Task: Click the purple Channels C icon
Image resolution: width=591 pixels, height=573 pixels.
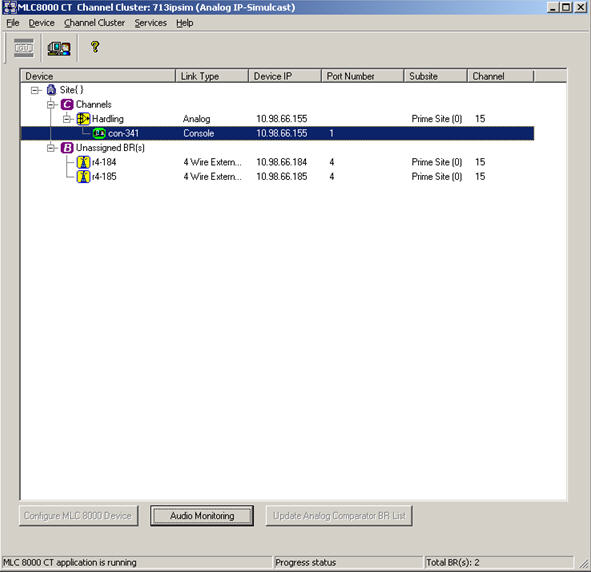Action: (67, 104)
